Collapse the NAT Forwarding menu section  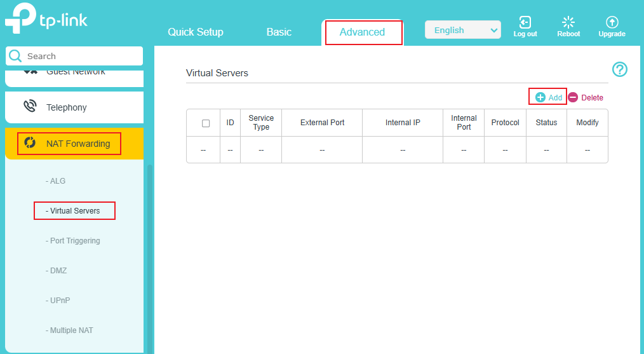(74, 144)
